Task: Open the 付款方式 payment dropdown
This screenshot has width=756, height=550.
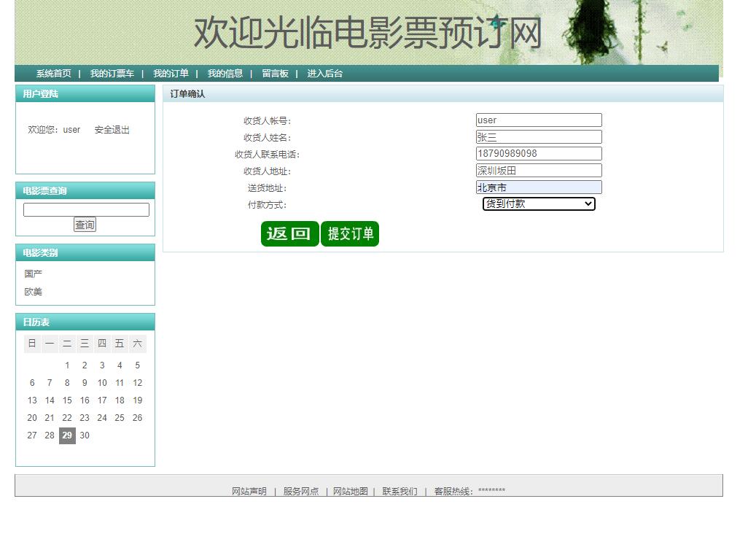Action: [x=538, y=204]
